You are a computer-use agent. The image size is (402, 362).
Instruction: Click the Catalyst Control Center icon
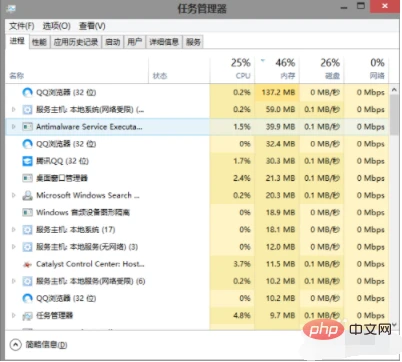[27, 264]
